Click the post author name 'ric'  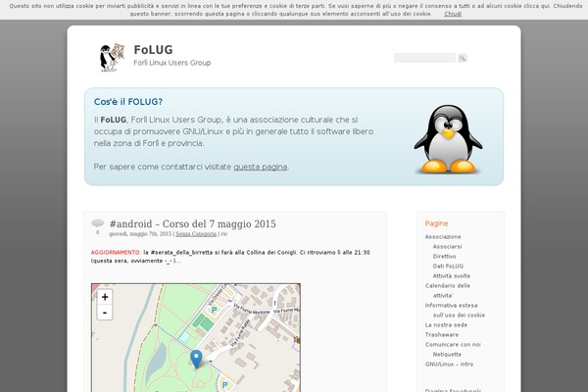(223, 233)
